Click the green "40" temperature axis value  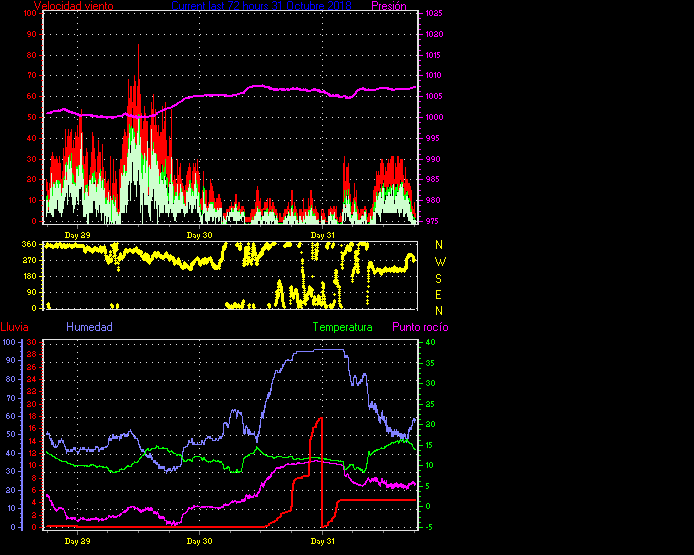tap(430, 342)
